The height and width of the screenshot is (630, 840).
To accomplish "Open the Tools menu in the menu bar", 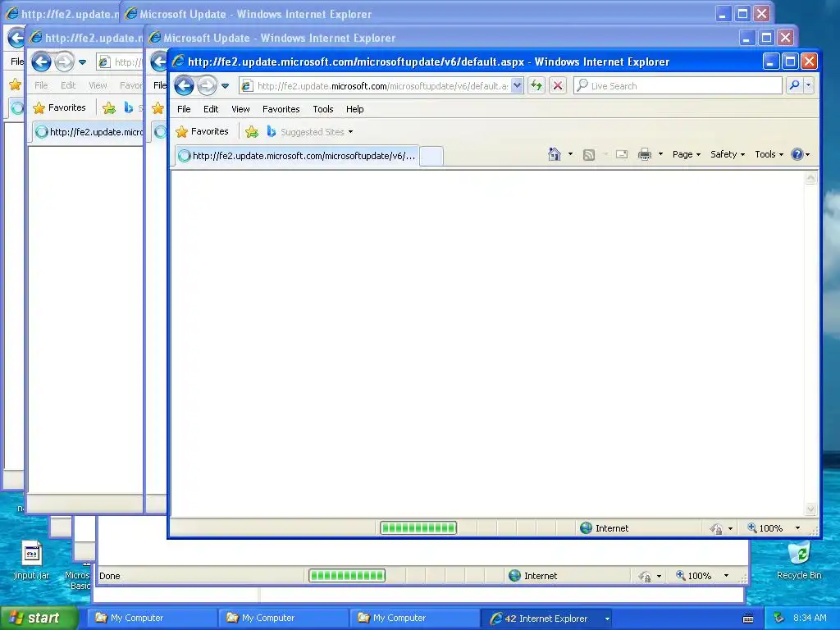I will click(x=323, y=109).
